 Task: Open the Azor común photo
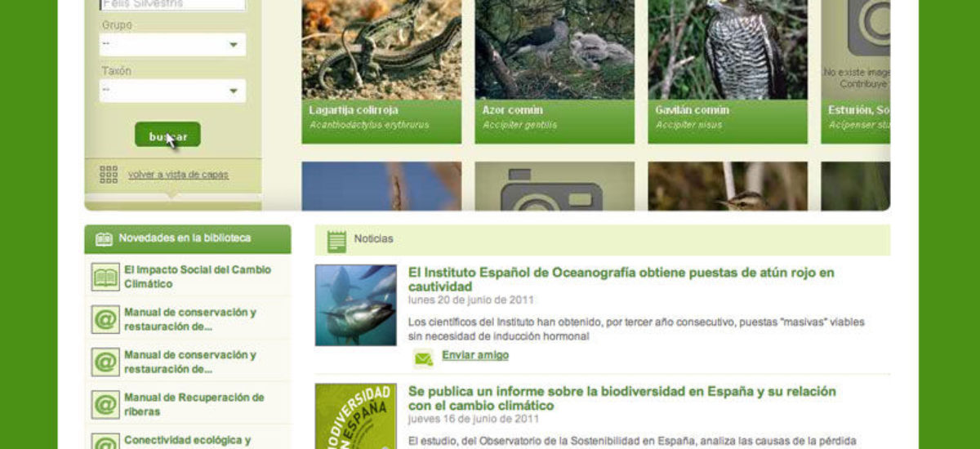point(555,50)
